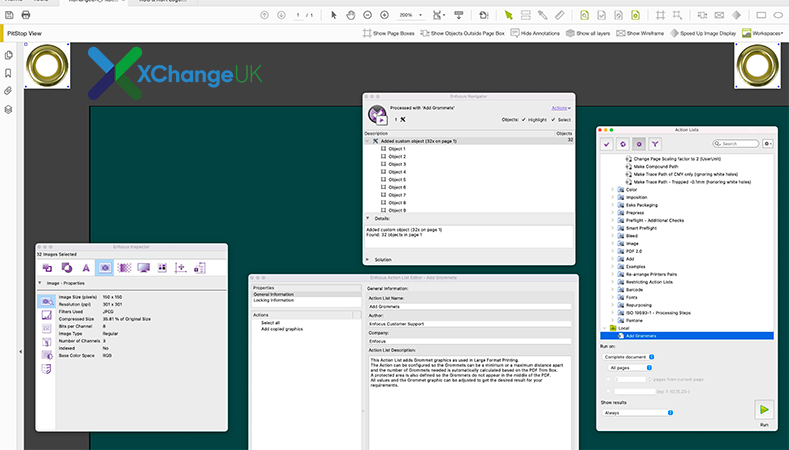Image resolution: width=789 pixels, height=450 pixels.
Task: Select Make Compound Path action
Action: pyautogui.click(x=656, y=167)
